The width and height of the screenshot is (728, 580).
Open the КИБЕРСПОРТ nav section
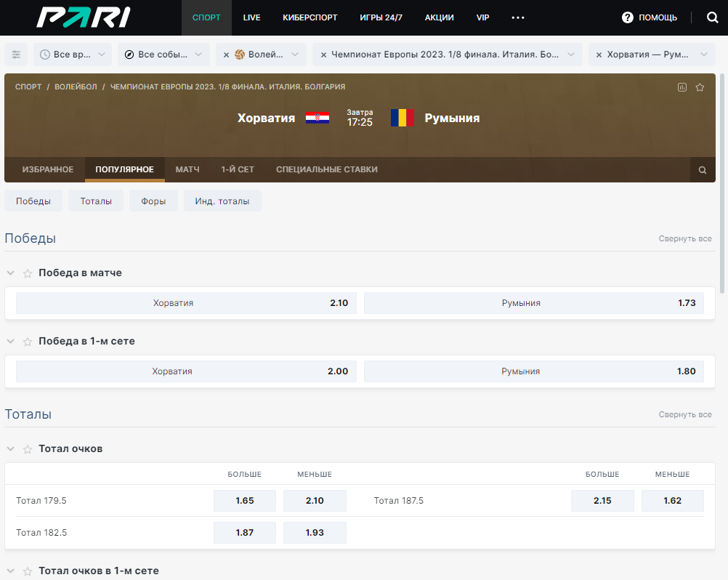tap(310, 17)
